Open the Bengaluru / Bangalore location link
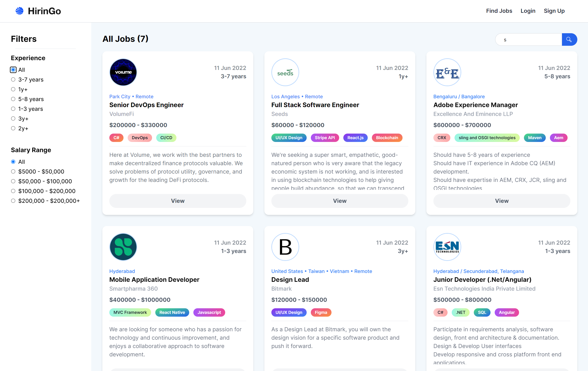This screenshot has height=371, width=588. [459, 96]
